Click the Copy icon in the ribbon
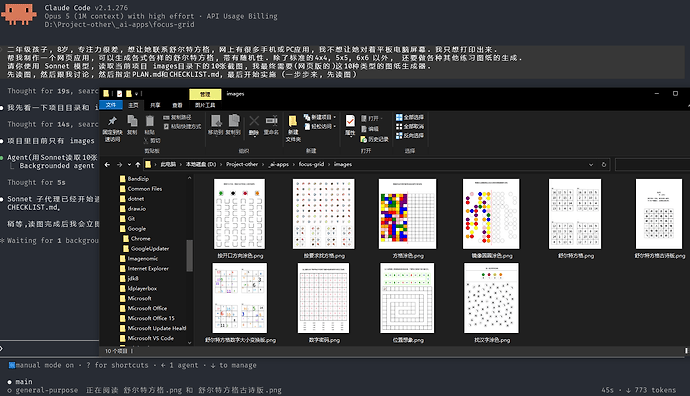This screenshot has width=690, height=396. pyautogui.click(x=132, y=121)
